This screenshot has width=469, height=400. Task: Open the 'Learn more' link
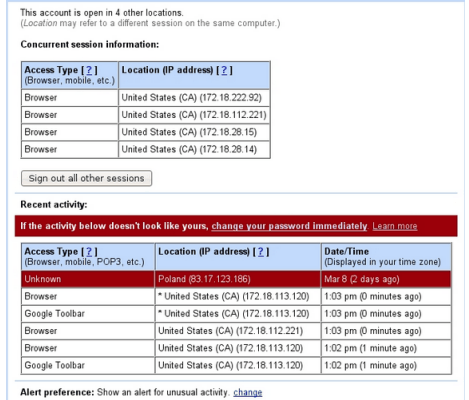[395, 226]
